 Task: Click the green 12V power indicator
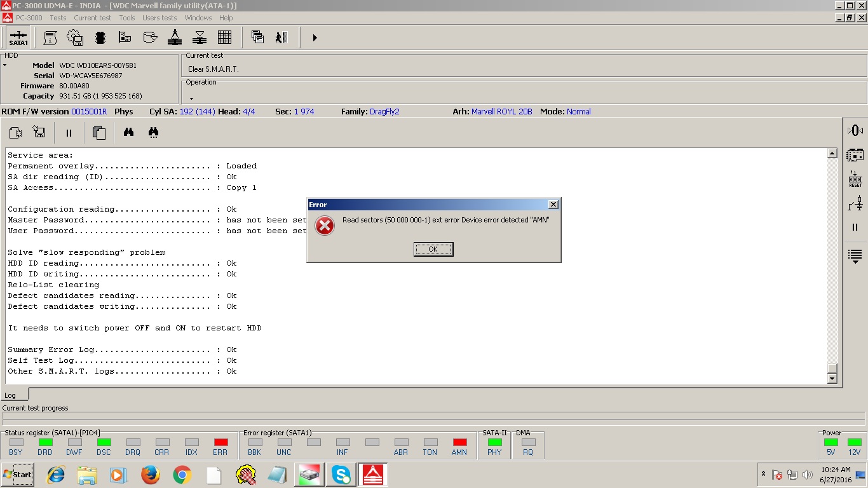click(855, 442)
